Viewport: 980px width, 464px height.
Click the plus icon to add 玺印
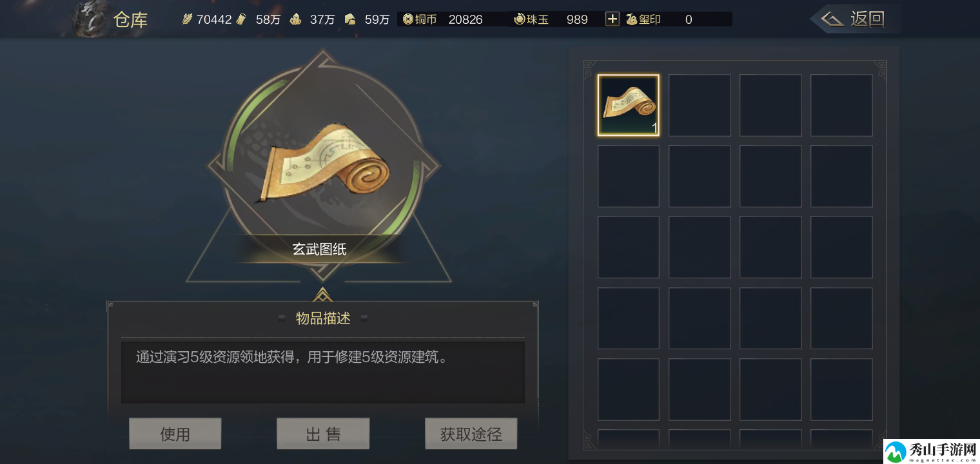tap(612, 19)
